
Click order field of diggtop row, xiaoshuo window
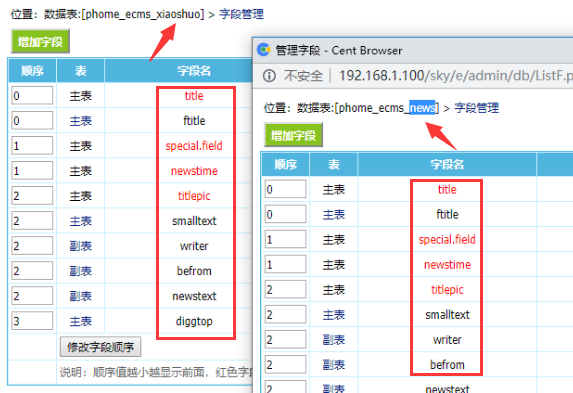click(32, 321)
